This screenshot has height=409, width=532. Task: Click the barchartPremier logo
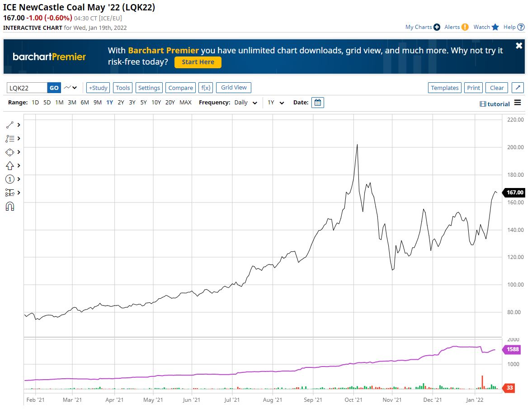coord(49,56)
